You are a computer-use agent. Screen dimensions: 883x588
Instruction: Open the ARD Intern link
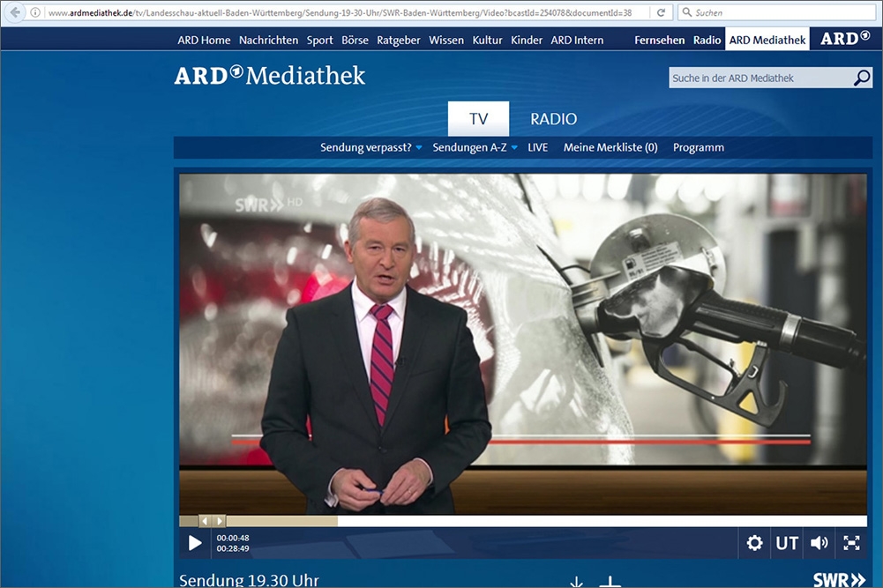(577, 40)
